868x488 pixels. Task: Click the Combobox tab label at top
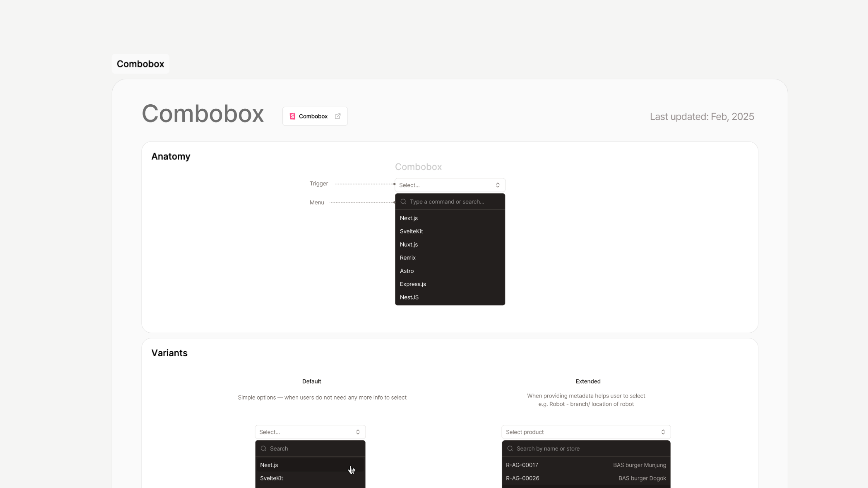140,64
